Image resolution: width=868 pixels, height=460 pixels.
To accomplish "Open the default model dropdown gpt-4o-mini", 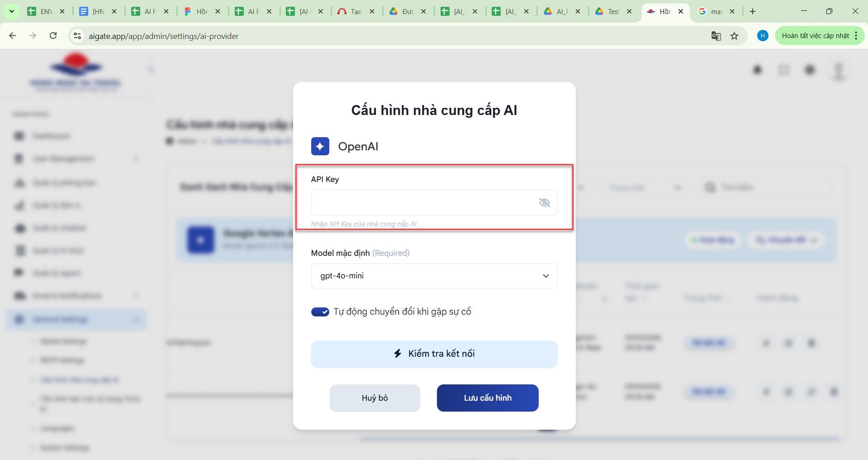I will click(434, 276).
